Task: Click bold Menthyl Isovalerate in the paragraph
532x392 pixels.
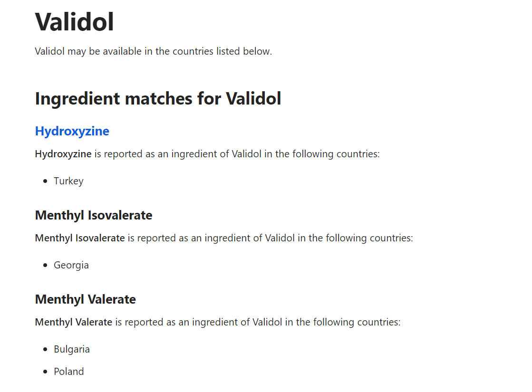Action: pos(80,238)
